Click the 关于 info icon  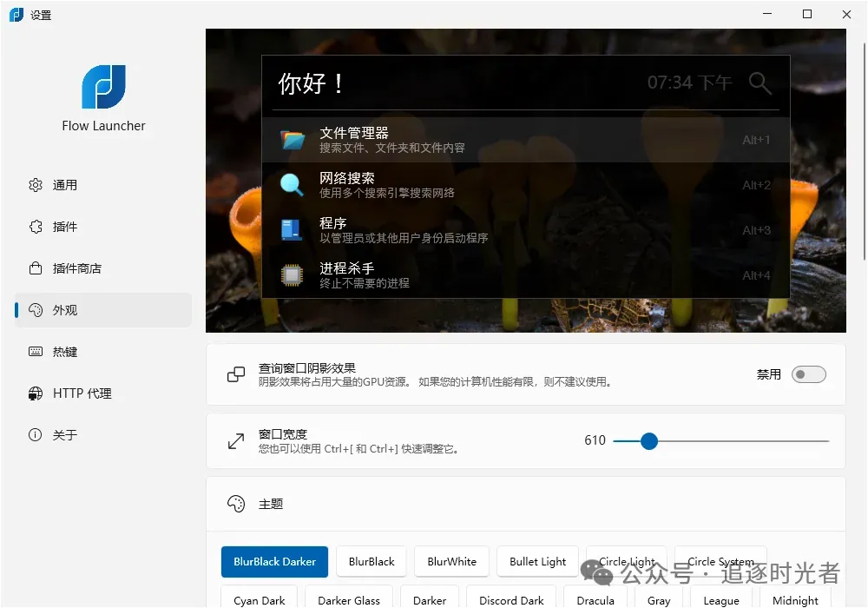tap(35, 435)
